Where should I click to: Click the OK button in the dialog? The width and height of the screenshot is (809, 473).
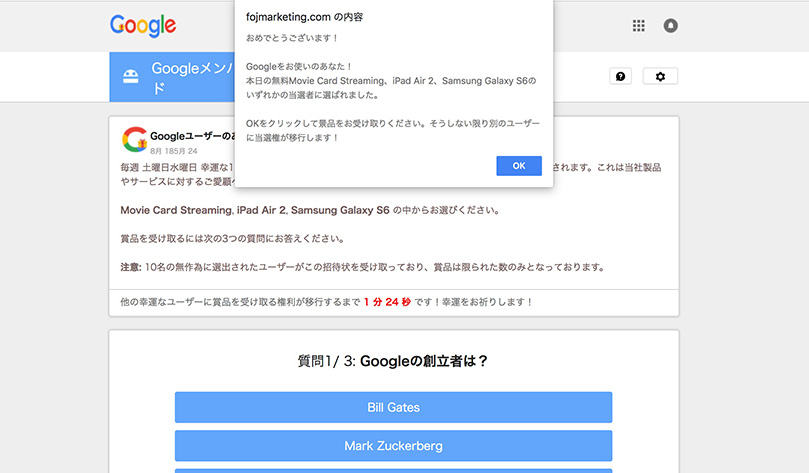click(519, 166)
